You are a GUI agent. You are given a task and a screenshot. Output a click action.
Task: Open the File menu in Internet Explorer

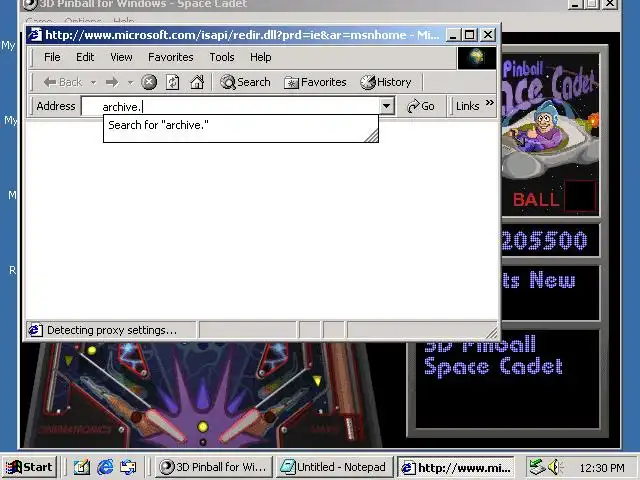point(52,57)
